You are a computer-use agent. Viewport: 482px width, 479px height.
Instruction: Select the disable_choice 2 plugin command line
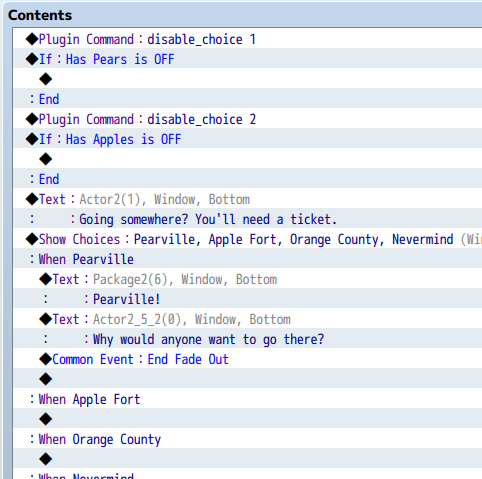click(x=248, y=119)
